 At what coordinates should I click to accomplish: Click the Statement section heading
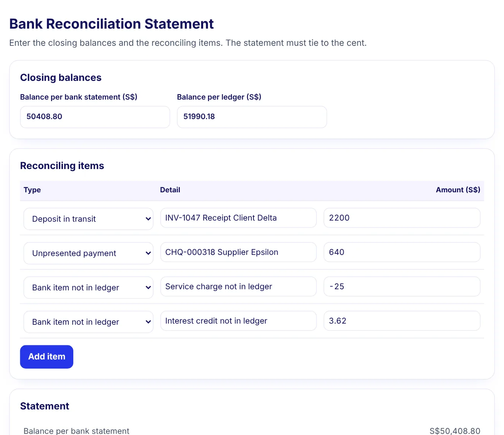click(45, 406)
